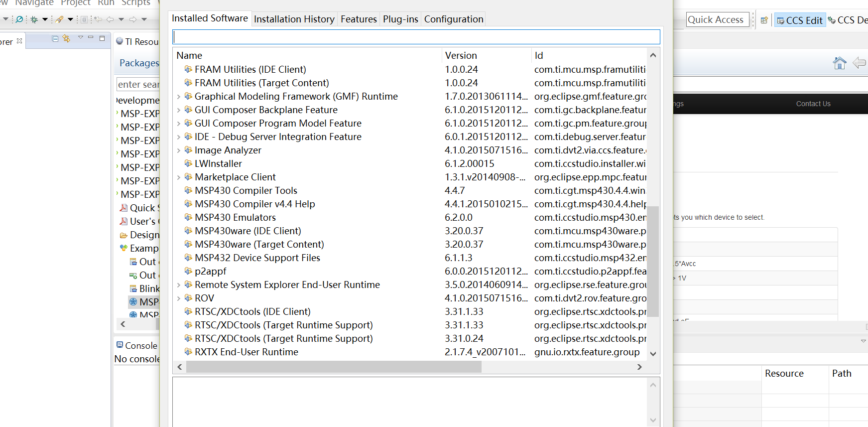Focus the installed software filter text field
This screenshot has height=427, width=868.
point(416,37)
